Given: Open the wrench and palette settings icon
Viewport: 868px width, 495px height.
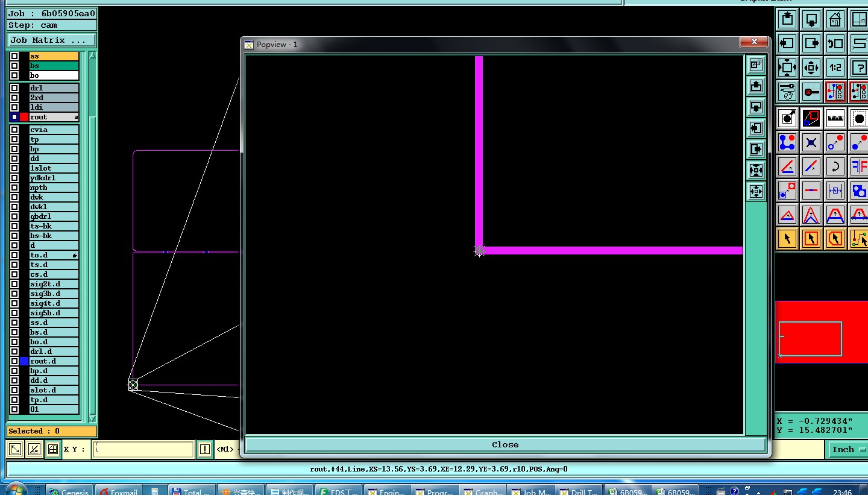Looking at the screenshot, I should [x=788, y=92].
